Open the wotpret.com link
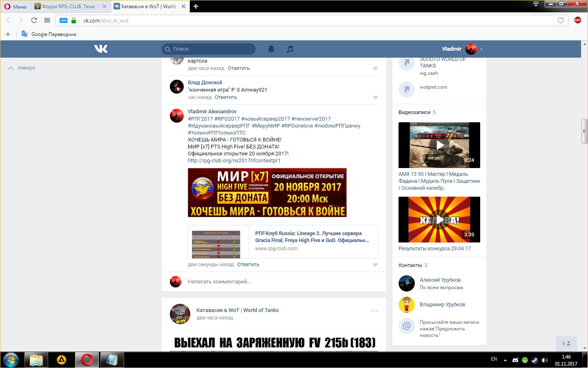 tap(433, 87)
